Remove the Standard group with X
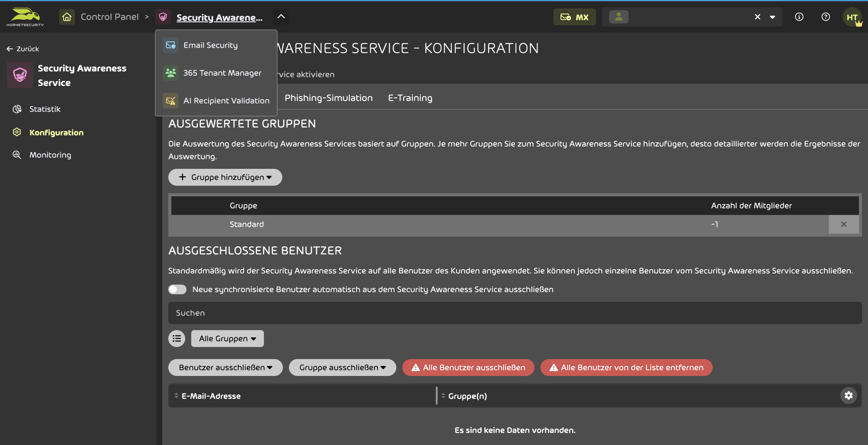The height and width of the screenshot is (445, 868). 843,224
